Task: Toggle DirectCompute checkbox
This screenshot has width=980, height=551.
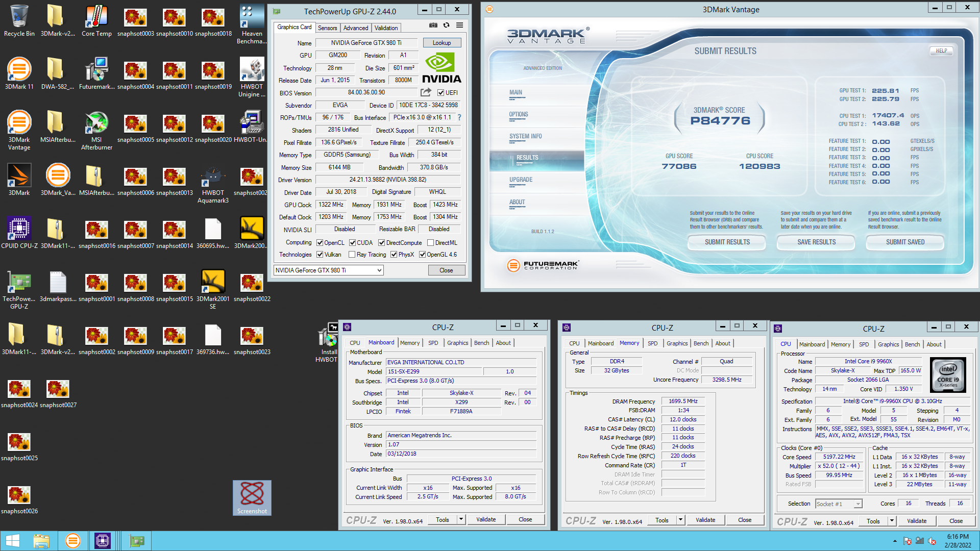Action: tap(381, 243)
